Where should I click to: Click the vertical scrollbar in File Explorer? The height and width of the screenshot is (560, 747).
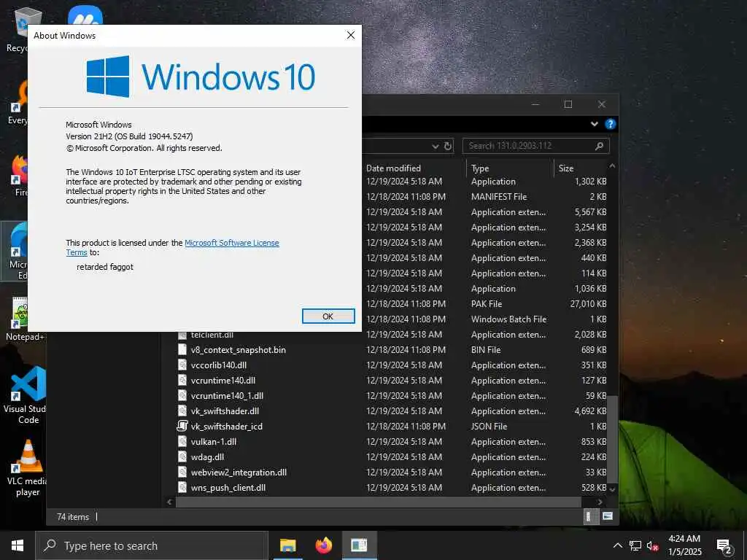(613, 438)
